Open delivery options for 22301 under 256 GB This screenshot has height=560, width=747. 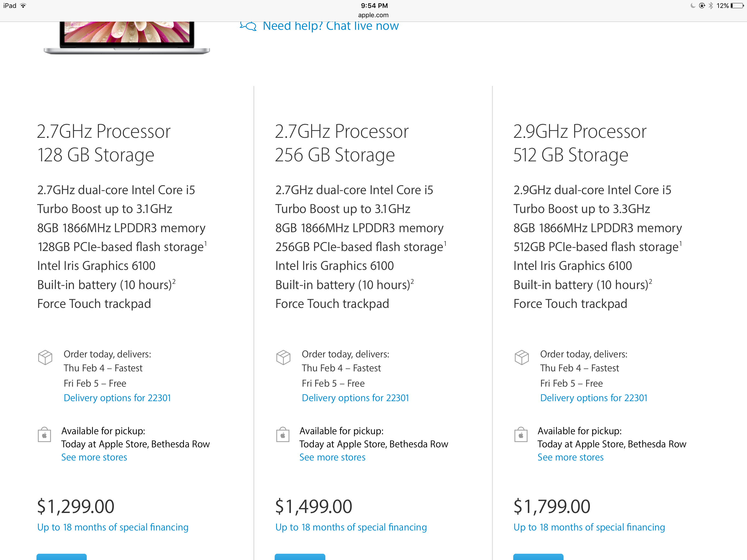(355, 398)
